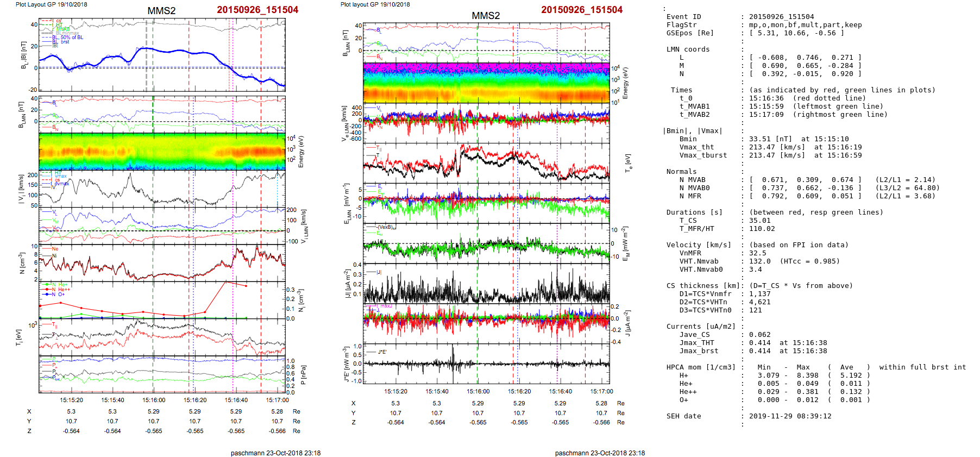Click 15:16:40 time tick under right plot
Image resolution: width=980 pixels, height=457 pixels.
(x=561, y=391)
